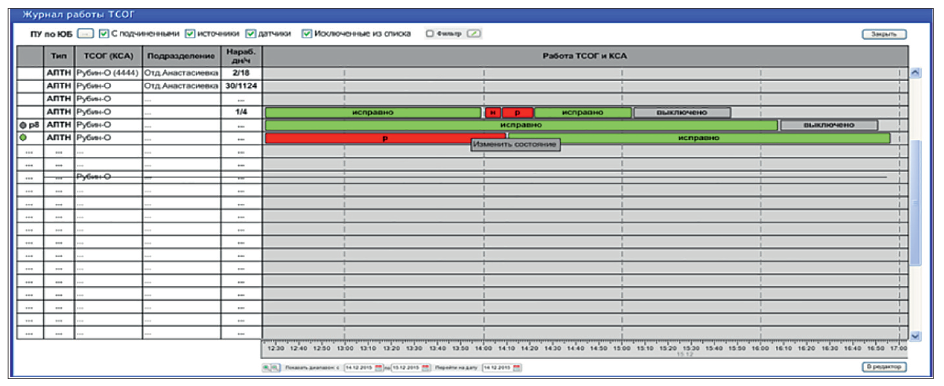Click the zoom-out magnifier icon
This screenshot has width=944, height=386.
coord(275,367)
